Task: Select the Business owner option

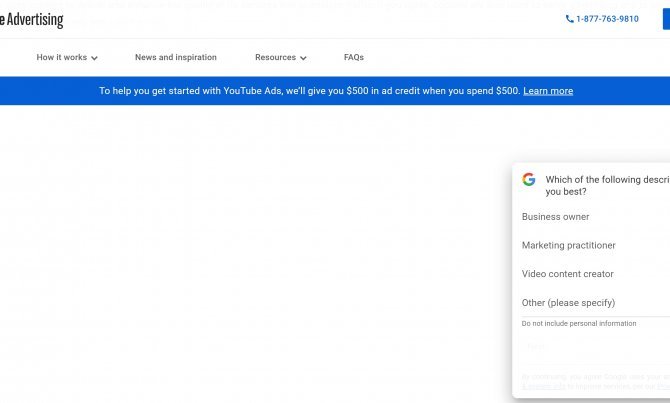Action: tap(555, 217)
